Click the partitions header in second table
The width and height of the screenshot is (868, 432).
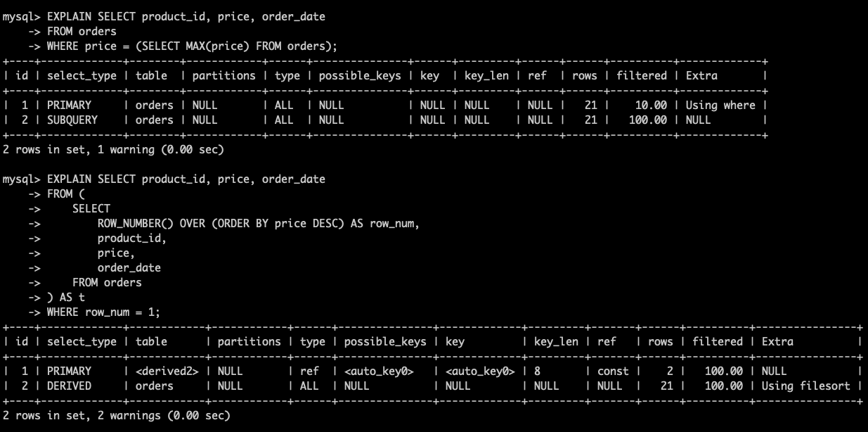pyautogui.click(x=249, y=341)
